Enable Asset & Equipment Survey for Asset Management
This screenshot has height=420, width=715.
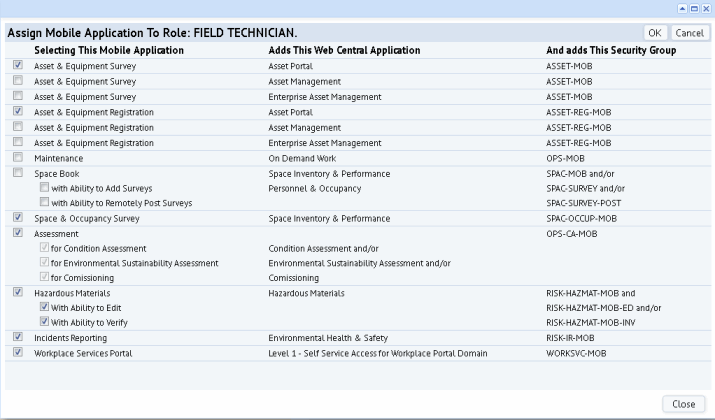coord(18,82)
